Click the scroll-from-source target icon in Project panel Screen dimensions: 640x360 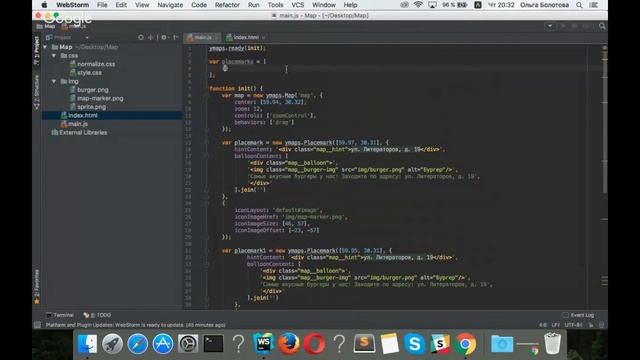pos(141,37)
